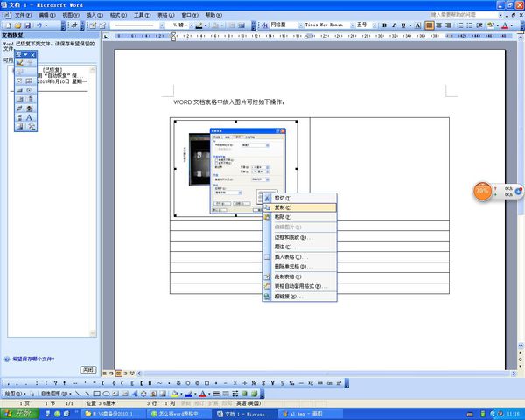Open the 绘图 Draw menu dropdown

[15, 394]
